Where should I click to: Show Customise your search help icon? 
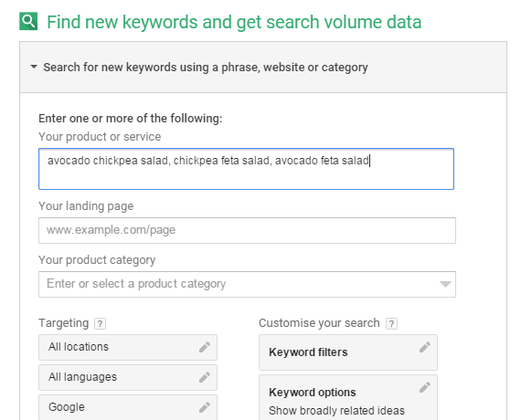(x=392, y=323)
